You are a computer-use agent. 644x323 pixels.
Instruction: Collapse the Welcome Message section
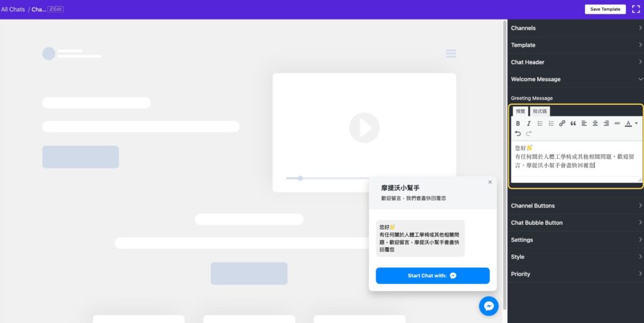tap(576, 79)
